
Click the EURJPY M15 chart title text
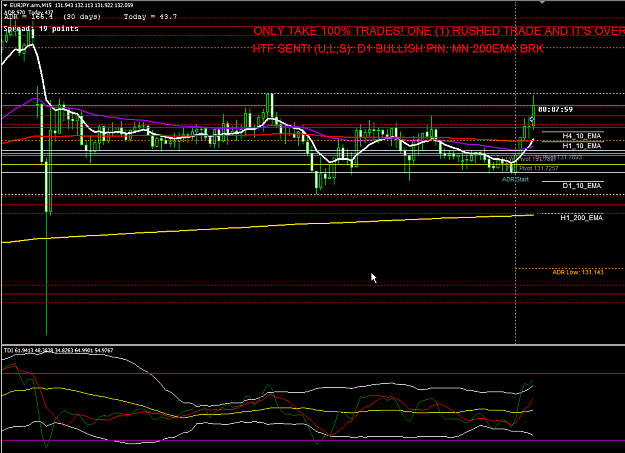pyautogui.click(x=71, y=5)
